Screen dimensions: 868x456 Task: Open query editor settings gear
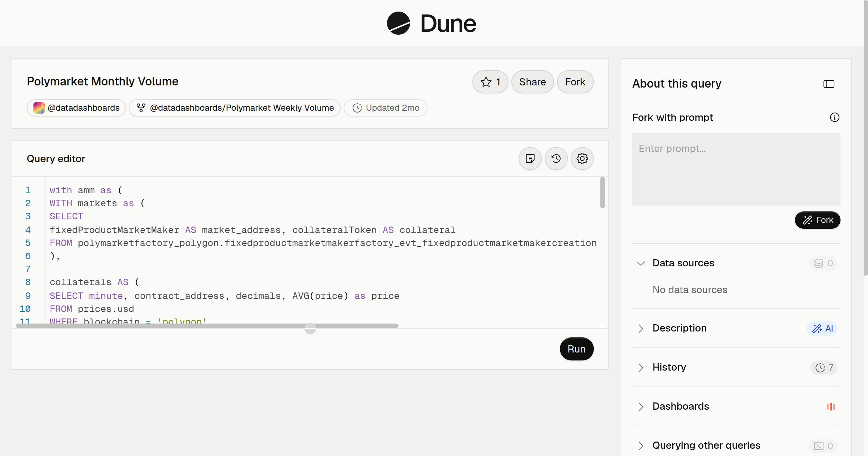point(582,159)
